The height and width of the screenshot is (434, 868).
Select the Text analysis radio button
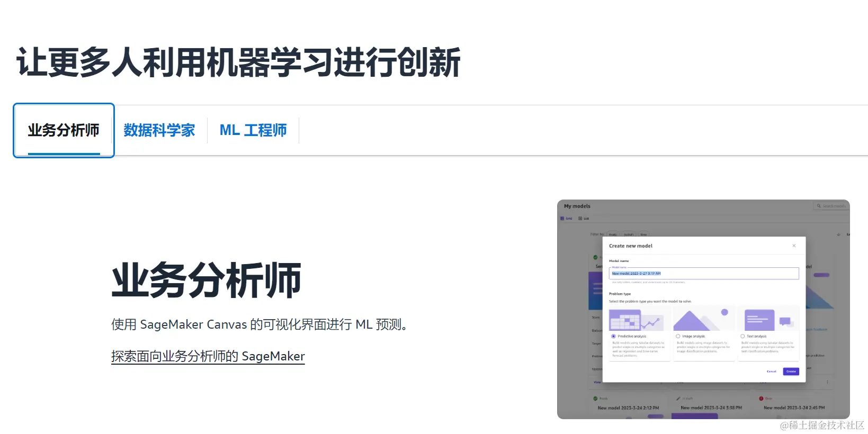(x=742, y=336)
